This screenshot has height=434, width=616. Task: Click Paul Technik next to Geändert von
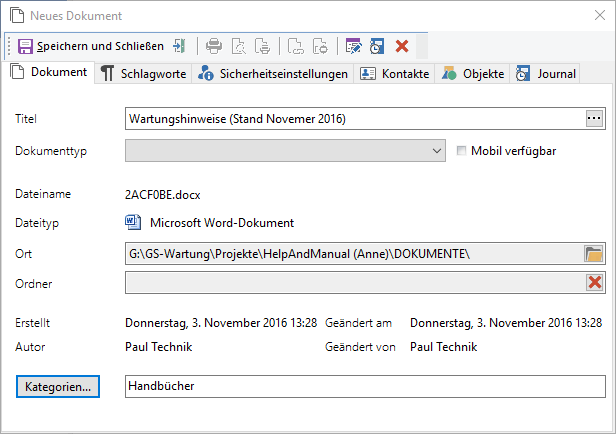444,347
